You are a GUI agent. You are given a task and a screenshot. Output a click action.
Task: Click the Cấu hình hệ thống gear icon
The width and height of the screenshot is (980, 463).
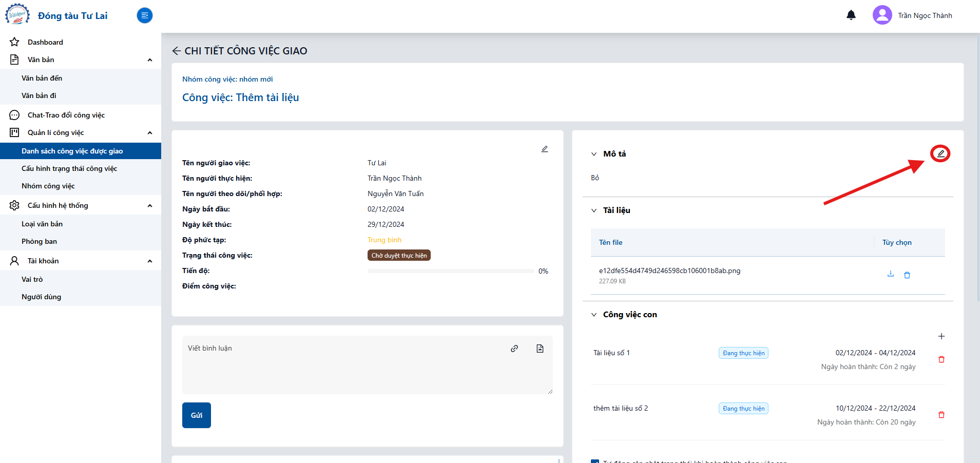coord(14,205)
